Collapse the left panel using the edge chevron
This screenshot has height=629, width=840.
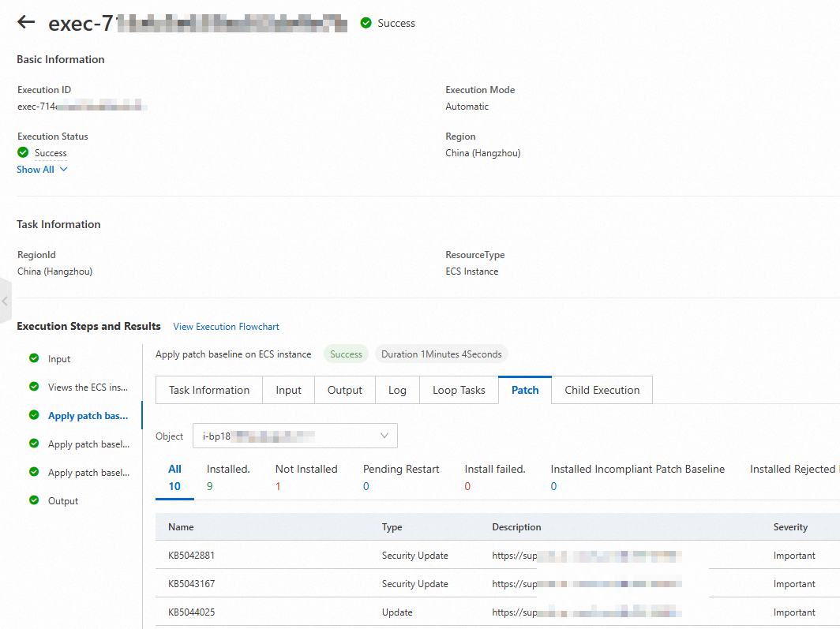(x=6, y=301)
